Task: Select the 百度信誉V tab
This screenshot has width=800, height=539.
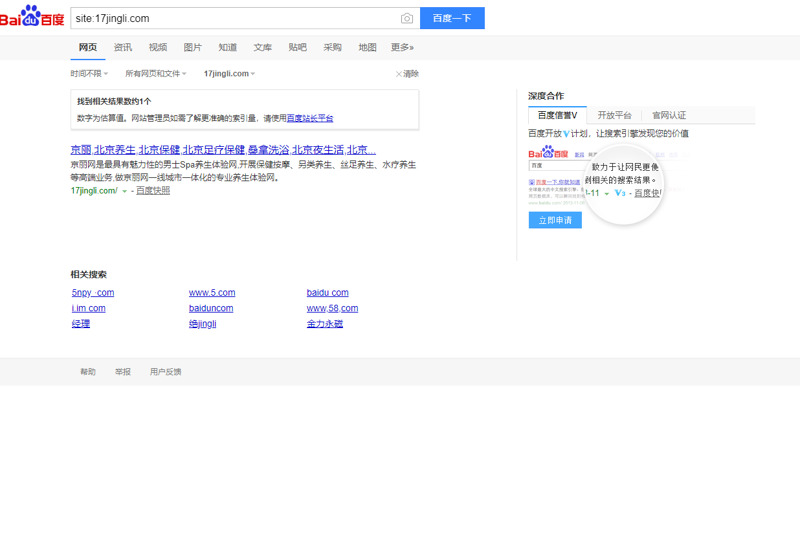Action: pos(557,115)
